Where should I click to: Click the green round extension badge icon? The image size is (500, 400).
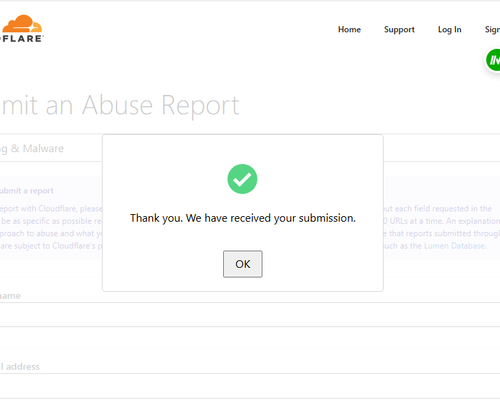493,60
